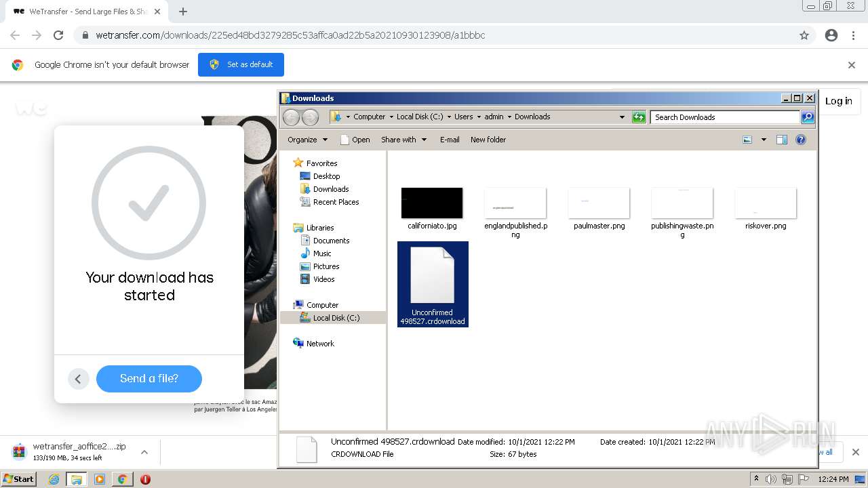Click the Explorer forward button
This screenshot has width=868, height=488.
[x=310, y=117]
